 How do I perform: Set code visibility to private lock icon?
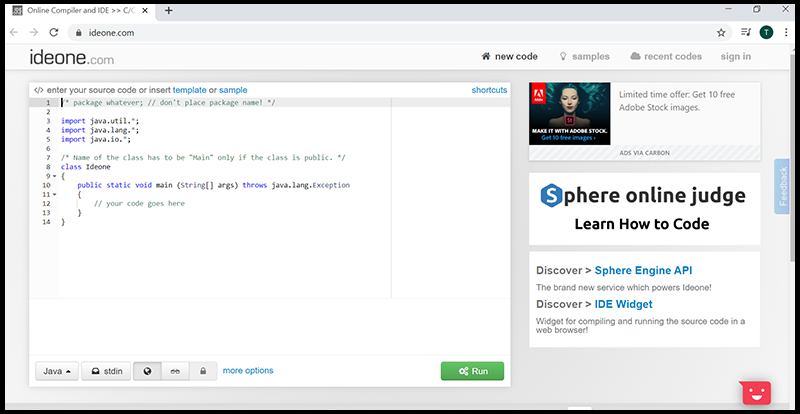click(x=203, y=371)
